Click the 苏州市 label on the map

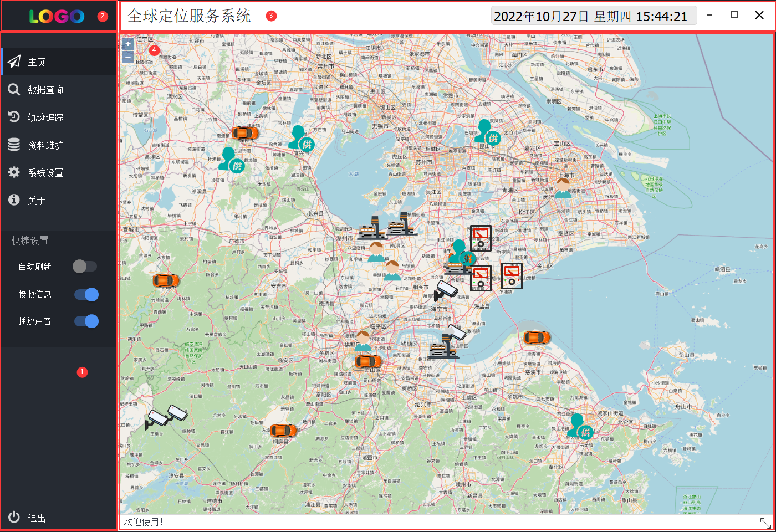click(x=424, y=162)
